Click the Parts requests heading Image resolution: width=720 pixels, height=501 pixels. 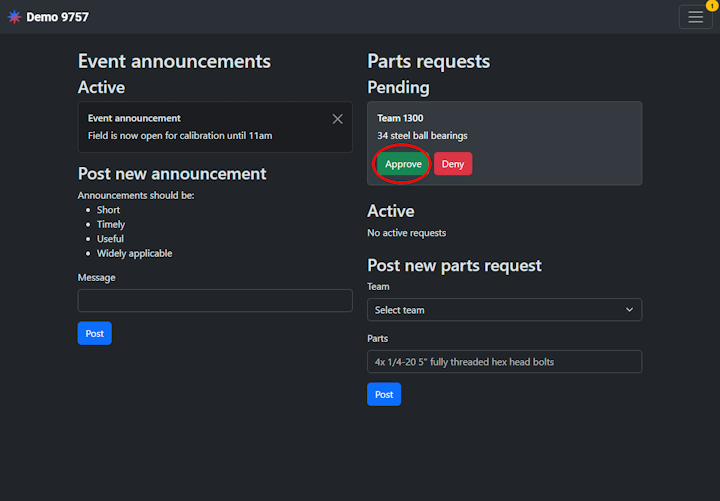click(x=428, y=61)
